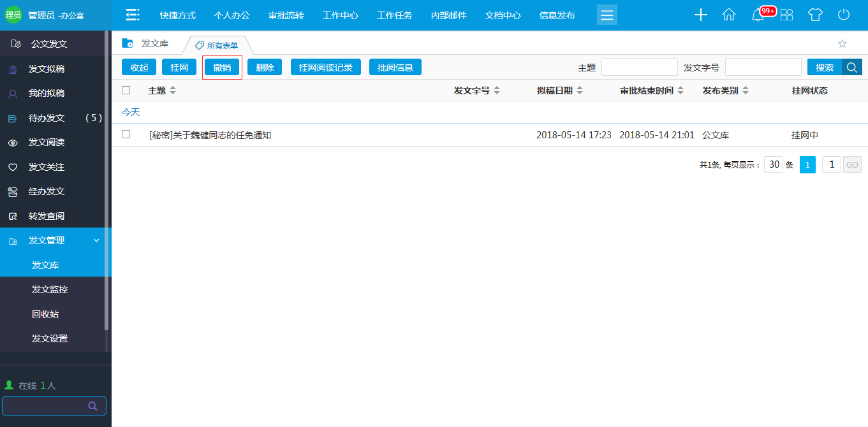Open the apps grid icon
Viewport: 868px width, 427px height.
[x=786, y=15]
